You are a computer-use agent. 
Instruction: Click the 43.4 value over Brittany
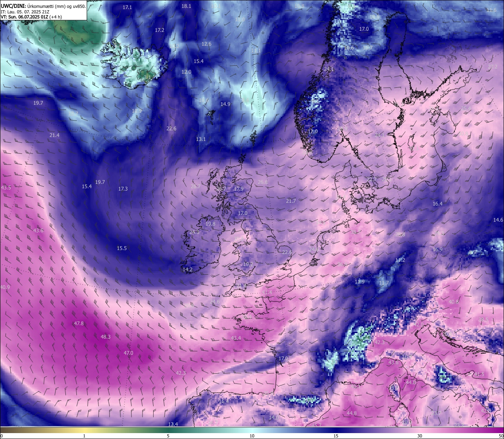pyautogui.click(x=236, y=338)
